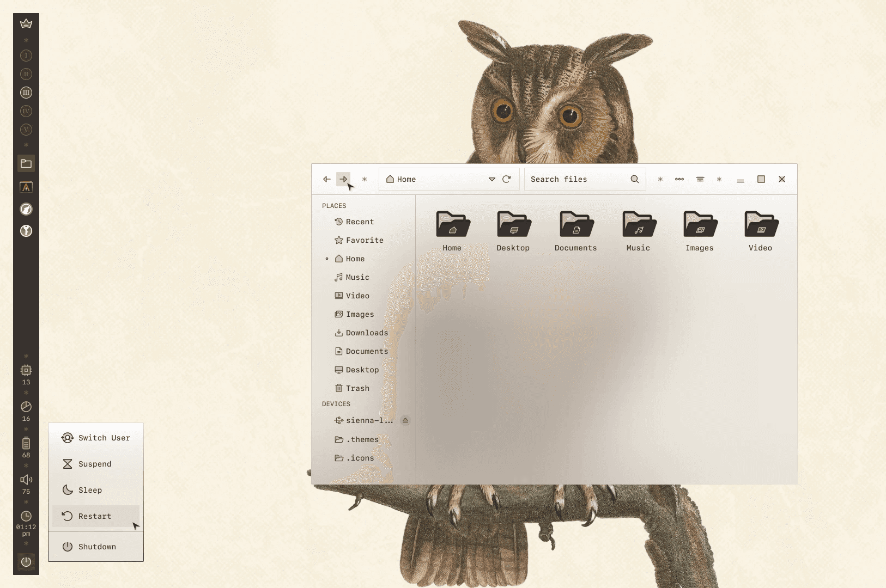The height and width of the screenshot is (588, 886).
Task: Open the three-dots more options menu
Action: tap(679, 179)
